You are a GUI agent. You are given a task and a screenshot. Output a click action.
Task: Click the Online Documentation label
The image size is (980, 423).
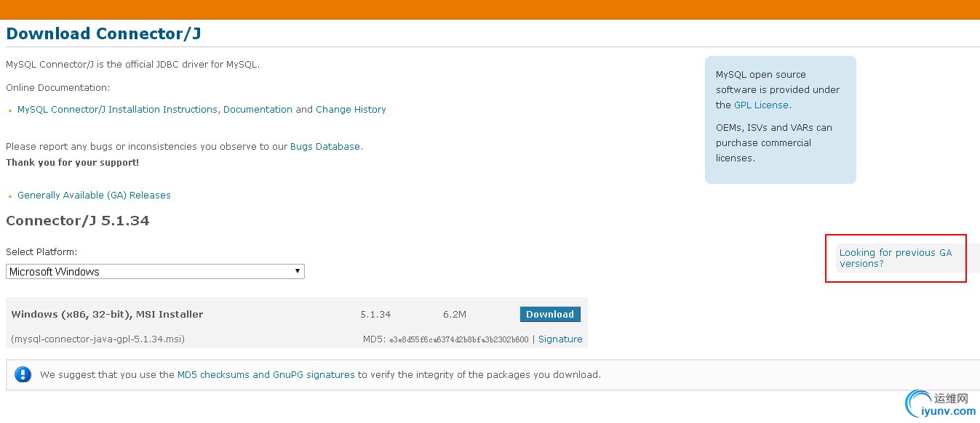(x=58, y=88)
